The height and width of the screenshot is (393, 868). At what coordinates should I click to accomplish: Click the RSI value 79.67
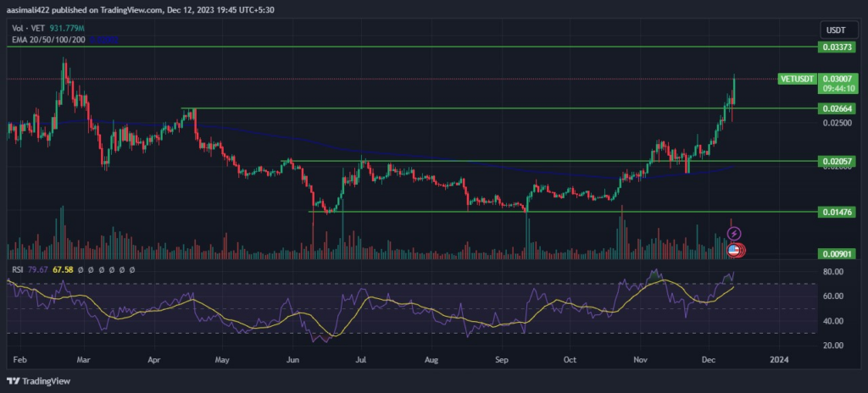37,269
